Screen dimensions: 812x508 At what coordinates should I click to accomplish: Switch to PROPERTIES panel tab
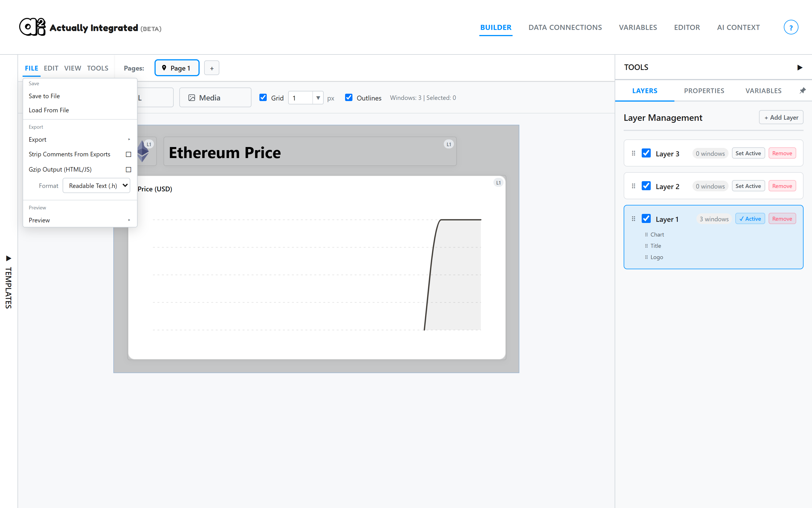tap(704, 91)
